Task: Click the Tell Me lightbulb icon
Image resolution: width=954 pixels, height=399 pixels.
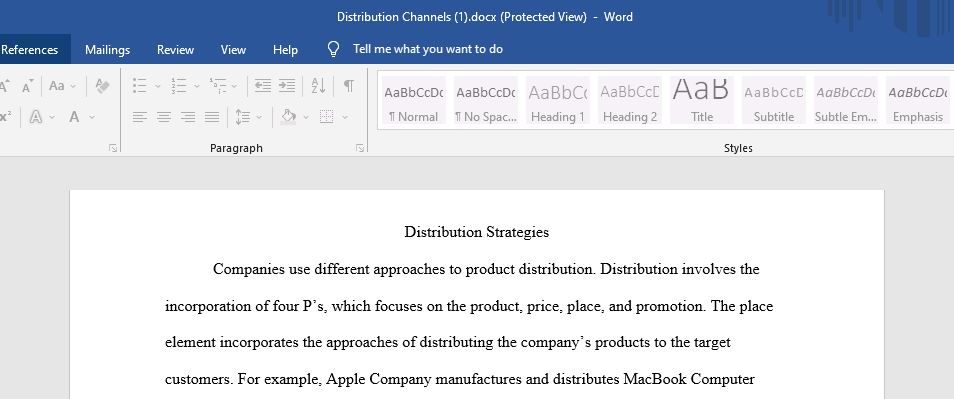Action: 333,49
